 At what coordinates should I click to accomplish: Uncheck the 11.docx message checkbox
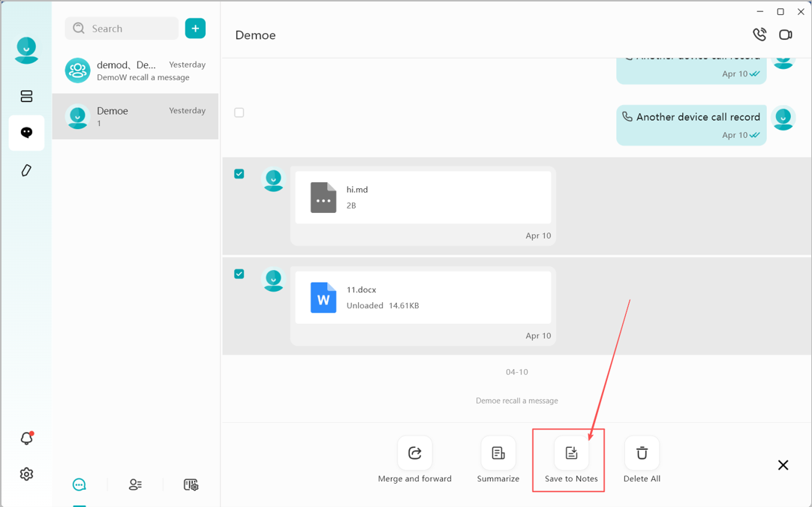coord(239,274)
